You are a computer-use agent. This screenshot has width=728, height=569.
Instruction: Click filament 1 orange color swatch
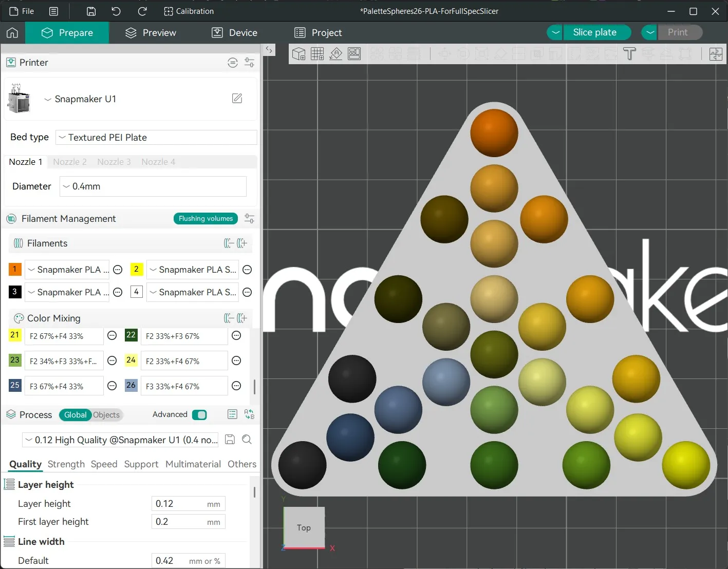pyautogui.click(x=15, y=269)
